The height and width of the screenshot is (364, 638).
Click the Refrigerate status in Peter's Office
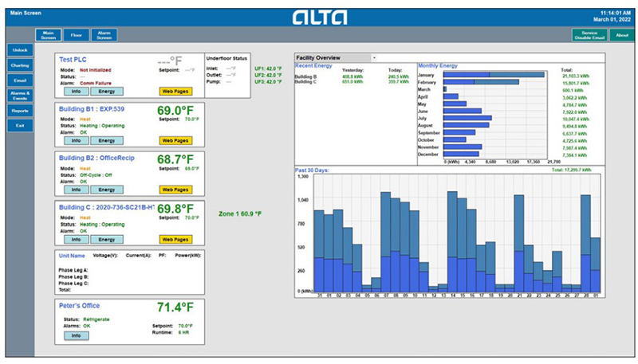[x=96, y=319]
